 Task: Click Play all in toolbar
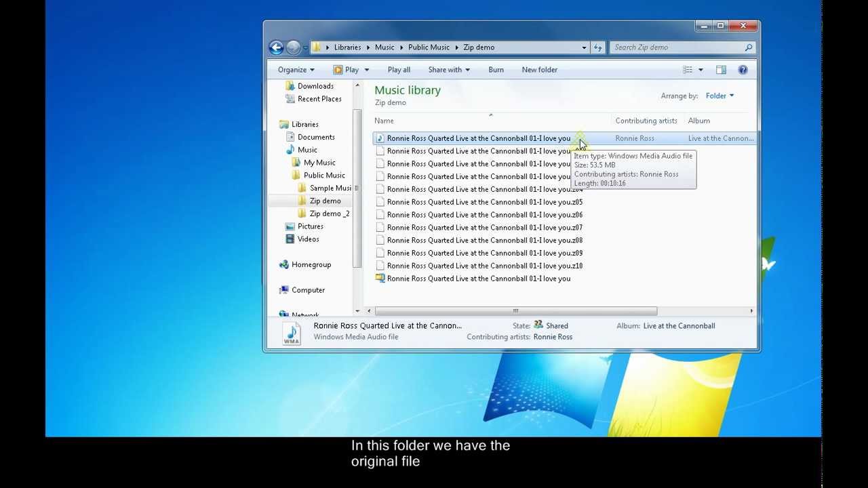[x=399, y=70]
